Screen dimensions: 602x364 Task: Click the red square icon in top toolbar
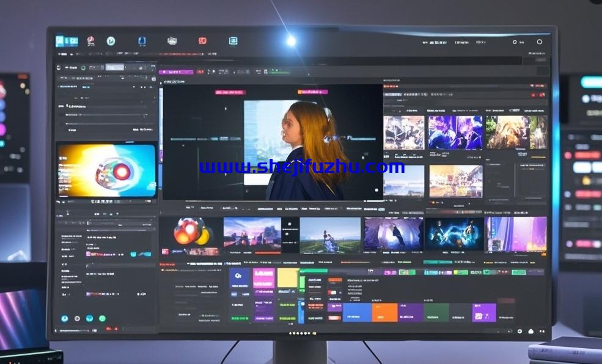point(202,41)
